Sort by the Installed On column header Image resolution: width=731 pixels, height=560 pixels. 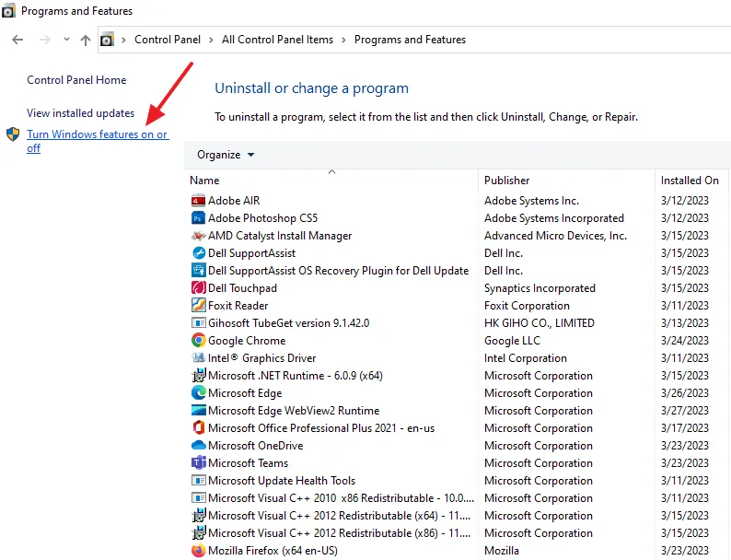pyautogui.click(x=690, y=181)
